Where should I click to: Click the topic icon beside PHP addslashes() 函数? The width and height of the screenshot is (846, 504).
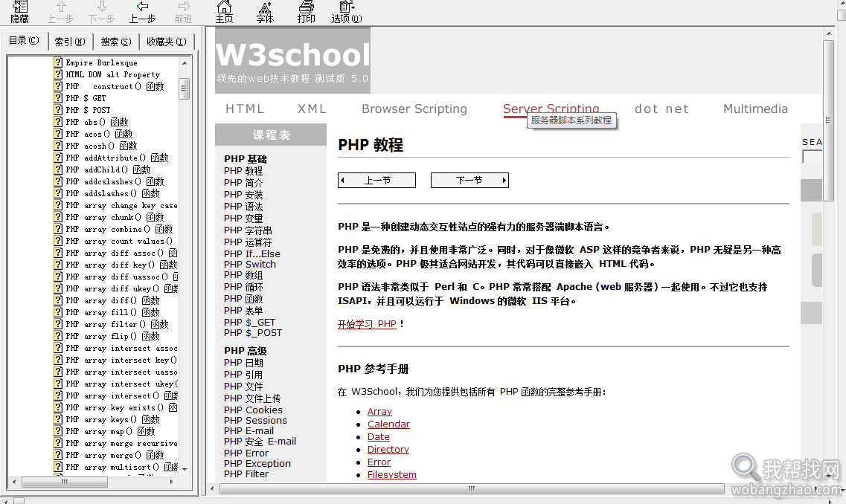tap(58, 193)
